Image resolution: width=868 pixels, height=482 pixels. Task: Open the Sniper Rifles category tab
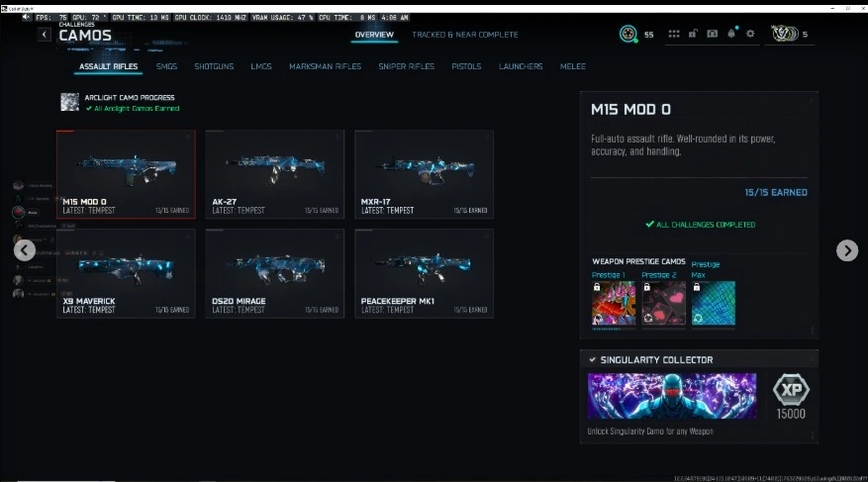click(x=407, y=66)
